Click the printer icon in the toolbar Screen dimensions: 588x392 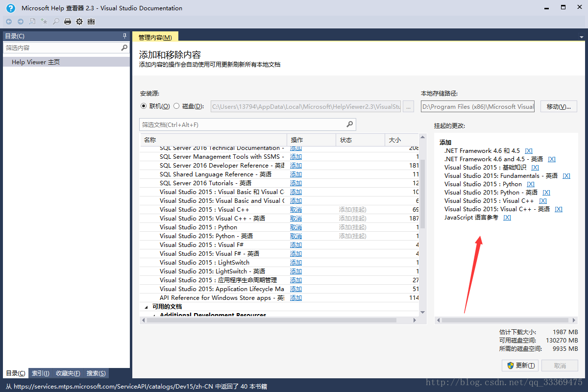(x=68, y=22)
